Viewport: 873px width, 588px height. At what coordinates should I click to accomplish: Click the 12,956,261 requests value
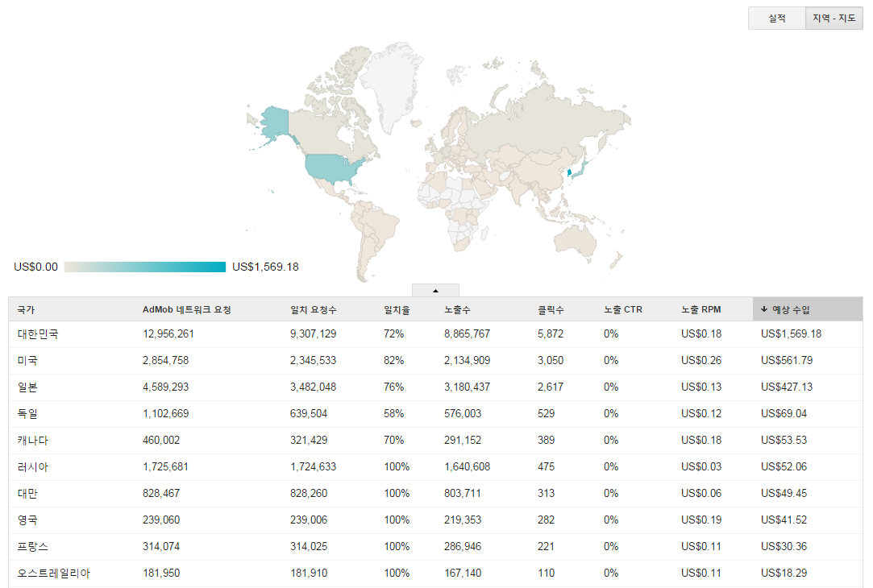coord(168,334)
